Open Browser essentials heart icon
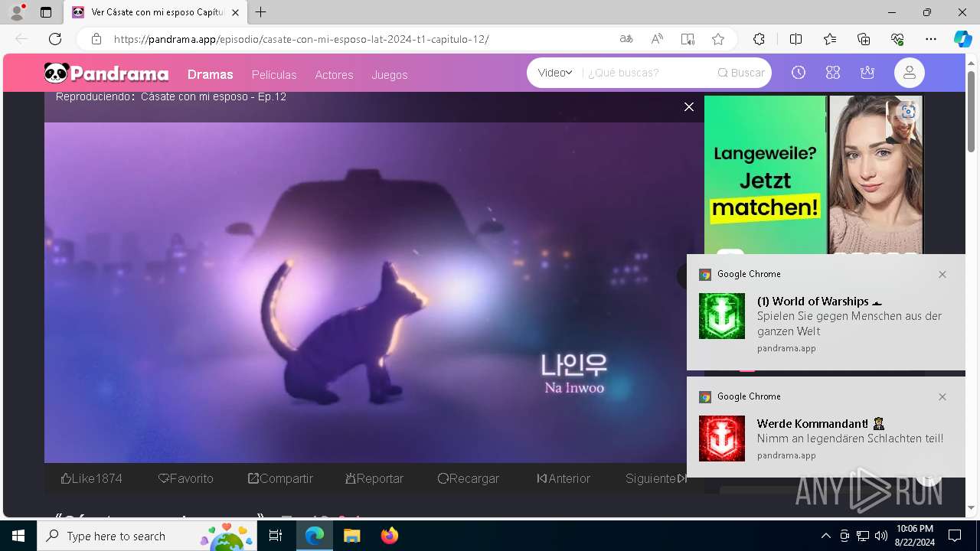The width and height of the screenshot is (980, 551). click(x=897, y=39)
